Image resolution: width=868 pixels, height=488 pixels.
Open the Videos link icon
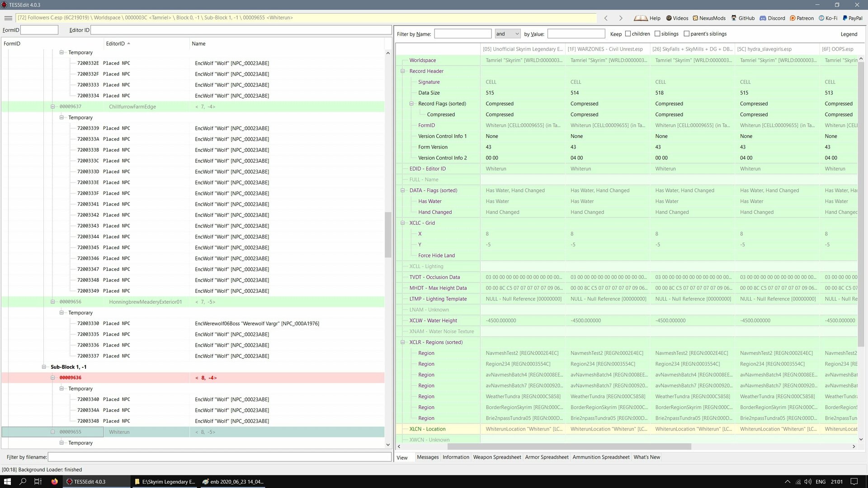(669, 18)
